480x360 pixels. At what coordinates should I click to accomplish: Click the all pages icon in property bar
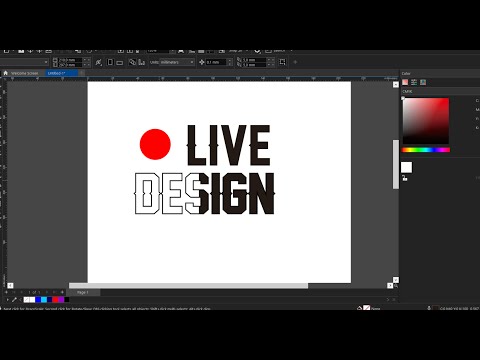133,62
